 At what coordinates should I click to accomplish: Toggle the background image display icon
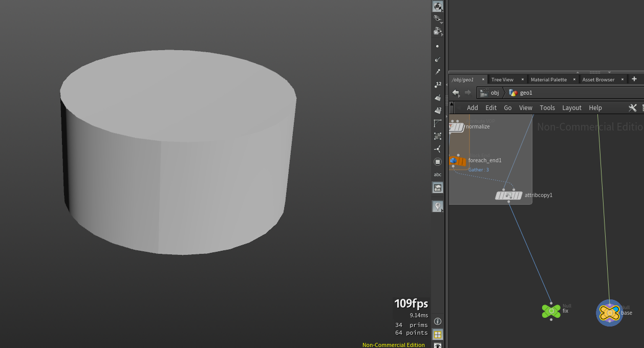[x=437, y=188]
